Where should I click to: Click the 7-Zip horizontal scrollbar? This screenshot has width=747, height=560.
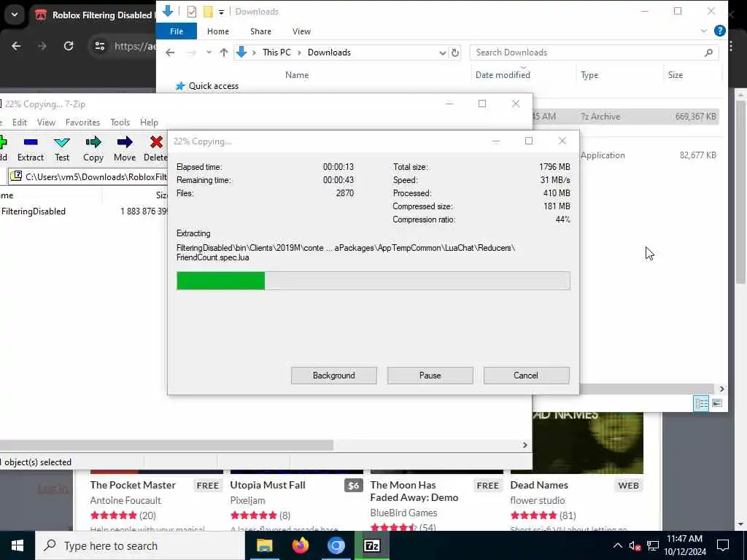[167, 445]
